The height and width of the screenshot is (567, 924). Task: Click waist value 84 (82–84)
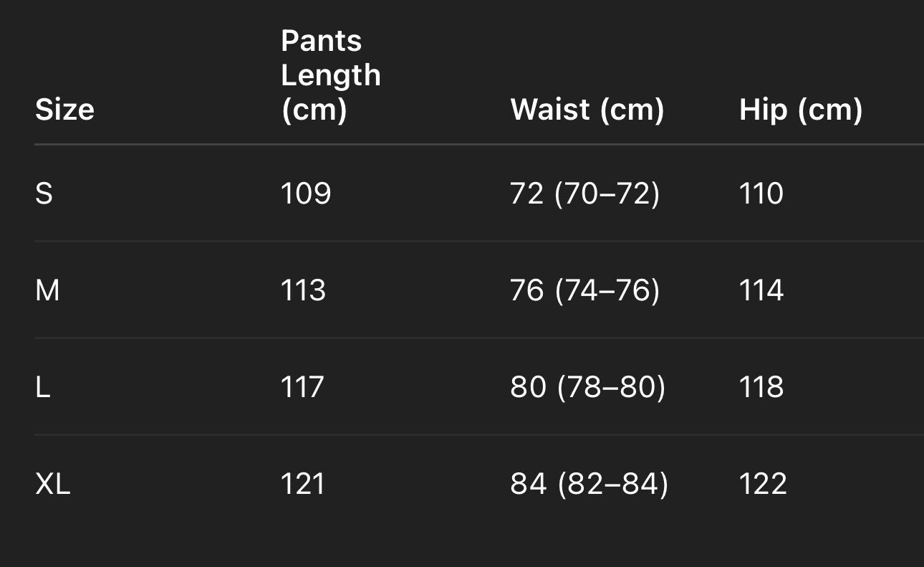pyautogui.click(x=589, y=484)
